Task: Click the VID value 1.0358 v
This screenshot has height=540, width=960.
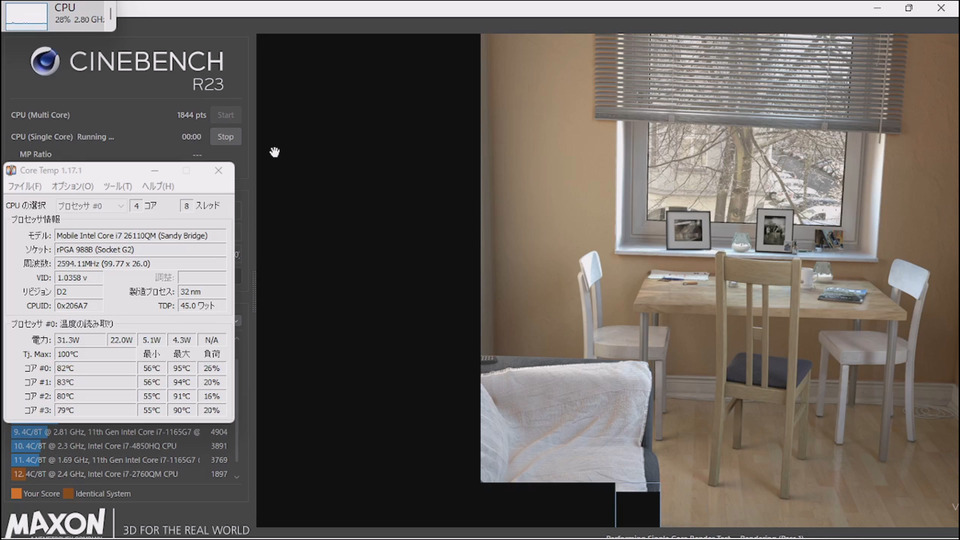Action: point(79,277)
